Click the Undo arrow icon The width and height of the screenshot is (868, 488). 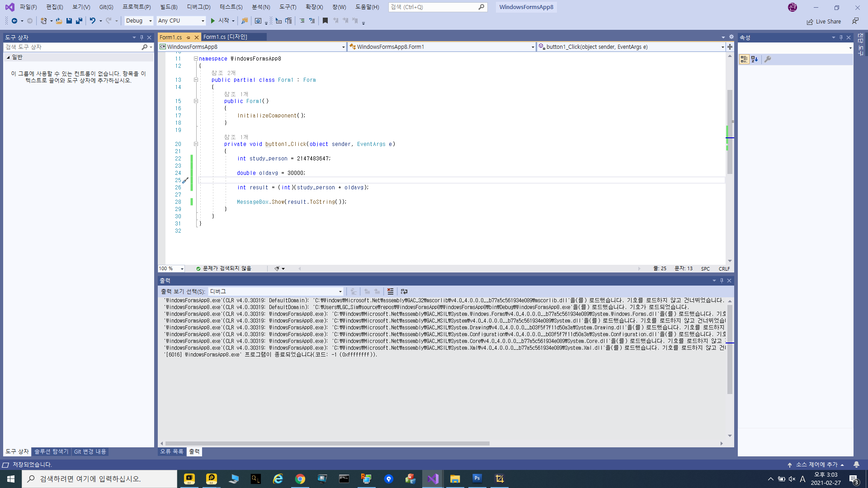pos(92,21)
